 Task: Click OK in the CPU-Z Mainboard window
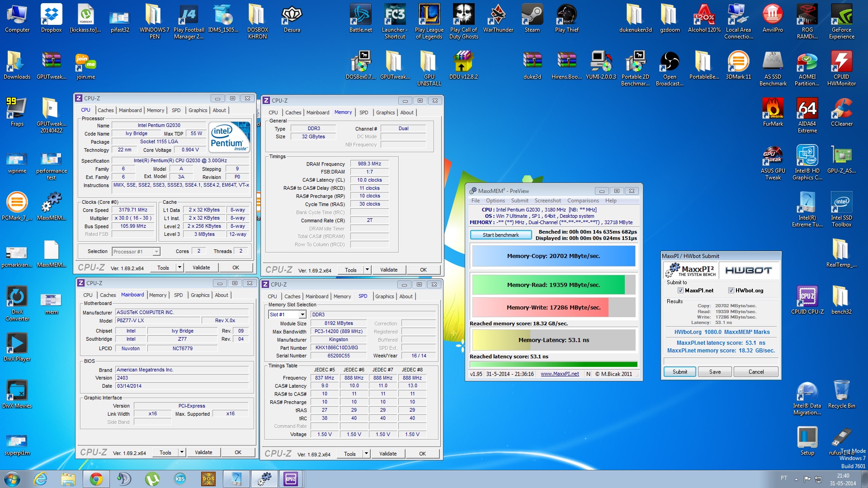tap(238, 452)
